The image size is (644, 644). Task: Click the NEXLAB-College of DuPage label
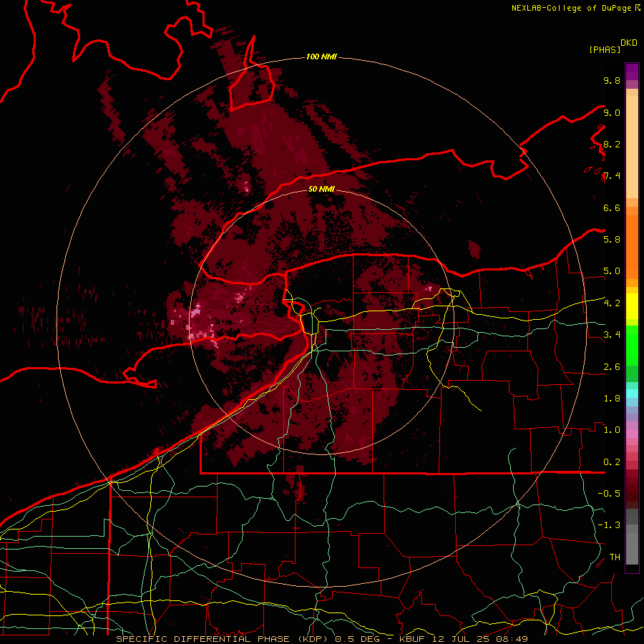tap(572, 8)
